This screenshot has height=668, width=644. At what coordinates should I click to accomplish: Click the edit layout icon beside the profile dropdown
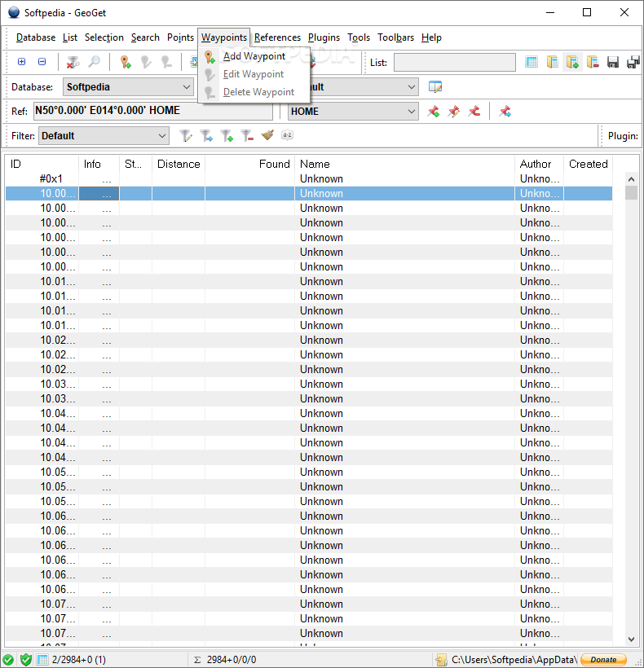pos(435,87)
